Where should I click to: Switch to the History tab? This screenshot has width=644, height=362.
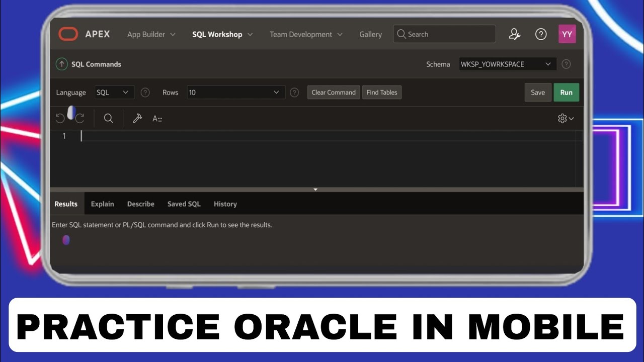[x=225, y=204]
